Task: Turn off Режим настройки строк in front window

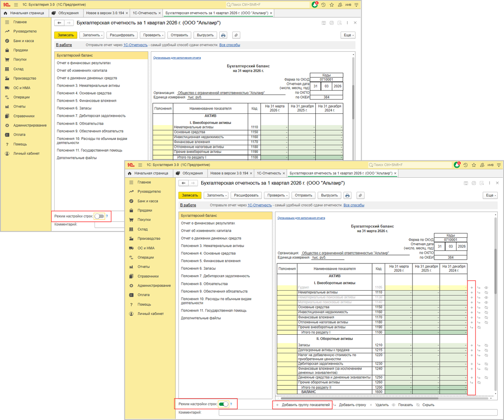Action: (224, 404)
